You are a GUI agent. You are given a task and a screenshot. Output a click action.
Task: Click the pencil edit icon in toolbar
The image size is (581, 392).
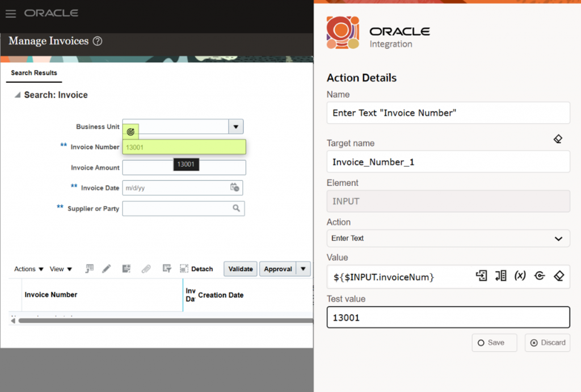106,269
